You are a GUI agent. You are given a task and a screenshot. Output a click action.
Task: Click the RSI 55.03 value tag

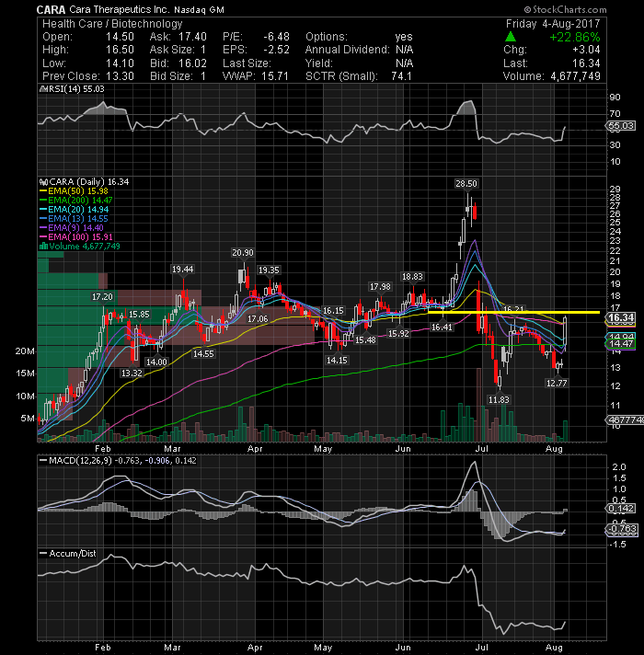621,126
